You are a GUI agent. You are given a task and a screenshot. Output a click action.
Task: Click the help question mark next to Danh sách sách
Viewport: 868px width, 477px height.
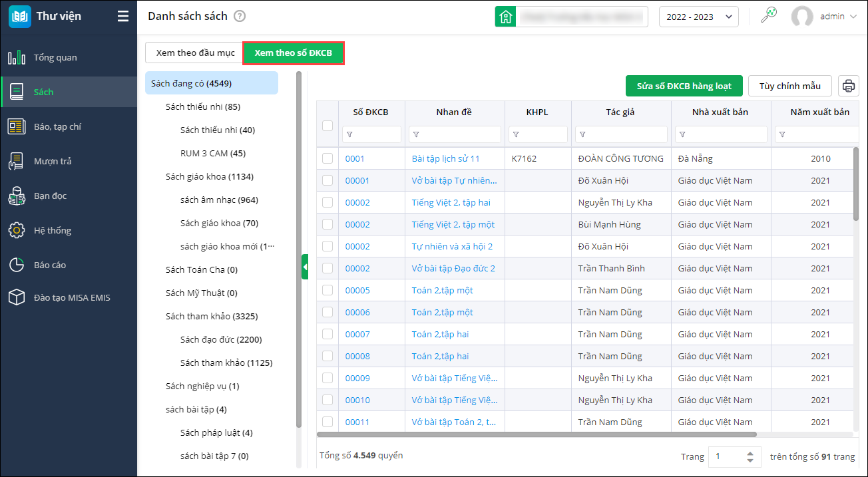240,17
